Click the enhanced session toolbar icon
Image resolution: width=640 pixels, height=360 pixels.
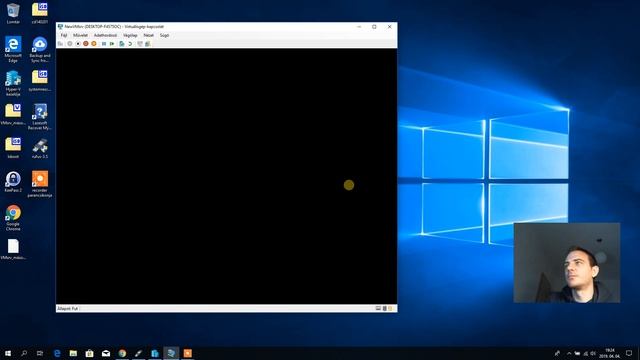pyautogui.click(x=140, y=44)
